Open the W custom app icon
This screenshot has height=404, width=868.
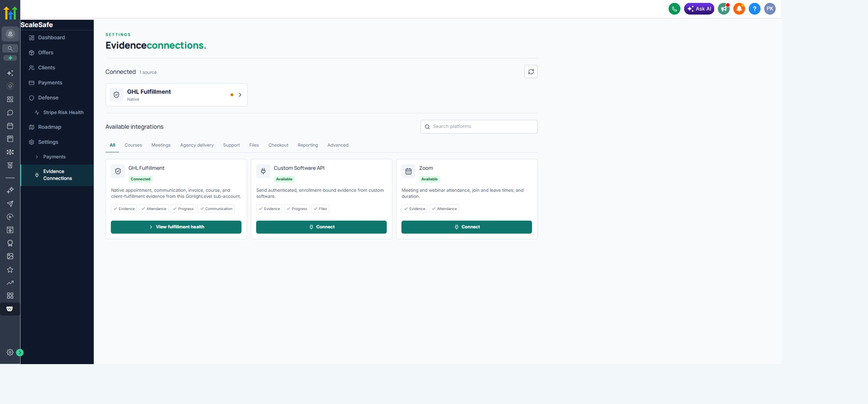coord(10,309)
